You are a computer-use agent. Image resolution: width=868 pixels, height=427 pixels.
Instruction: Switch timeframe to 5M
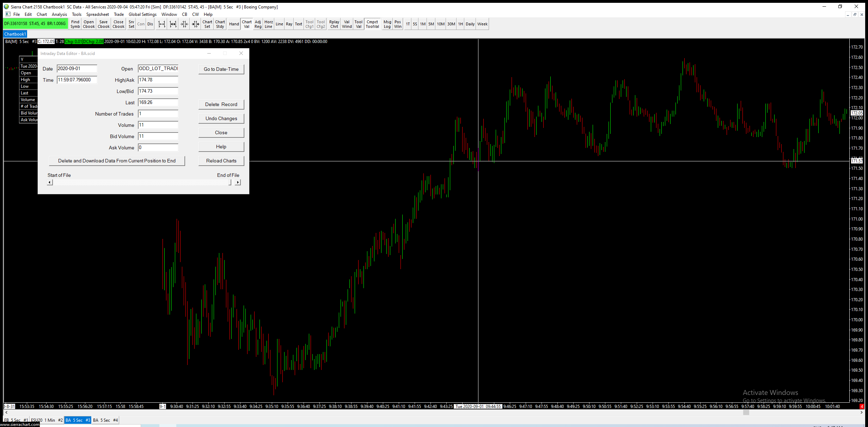point(431,24)
